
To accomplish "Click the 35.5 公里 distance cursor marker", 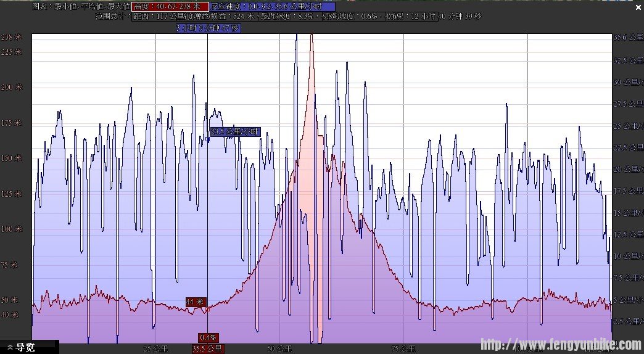I will [x=207, y=348].
